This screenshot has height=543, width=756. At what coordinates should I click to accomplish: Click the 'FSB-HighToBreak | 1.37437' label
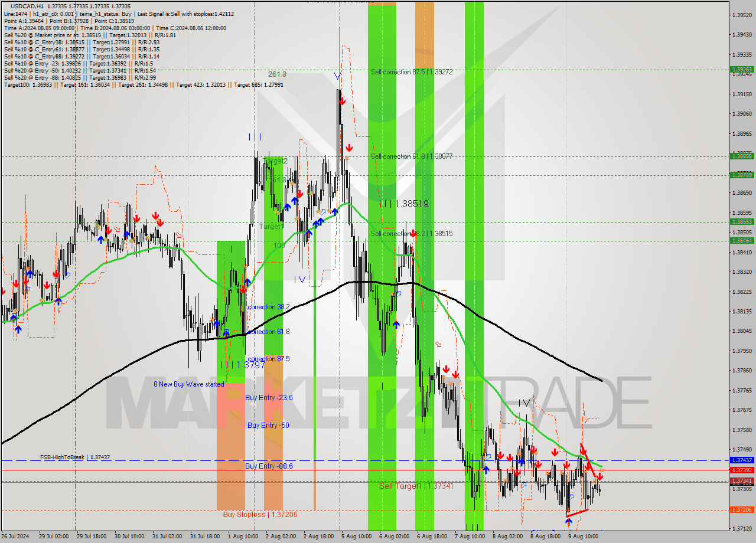point(75,457)
